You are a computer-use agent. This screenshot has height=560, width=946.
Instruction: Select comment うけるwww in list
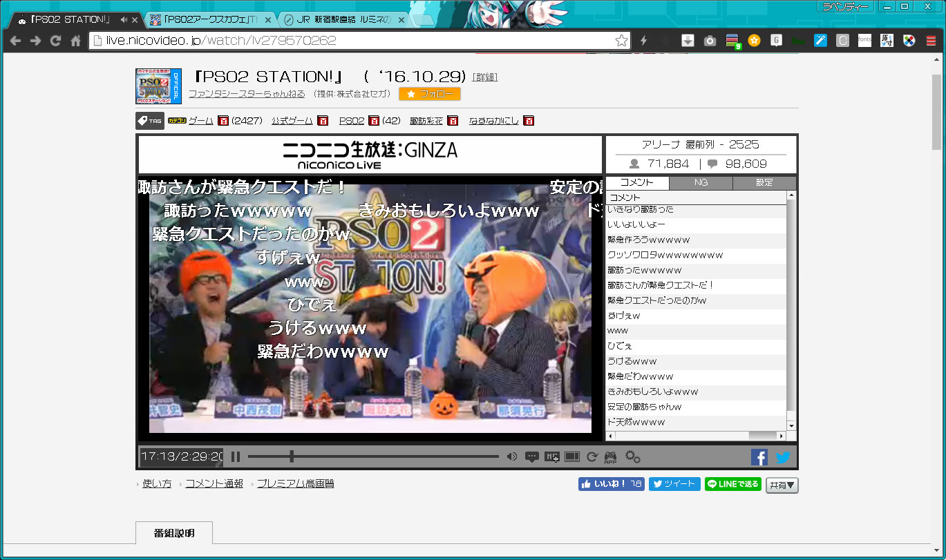696,361
